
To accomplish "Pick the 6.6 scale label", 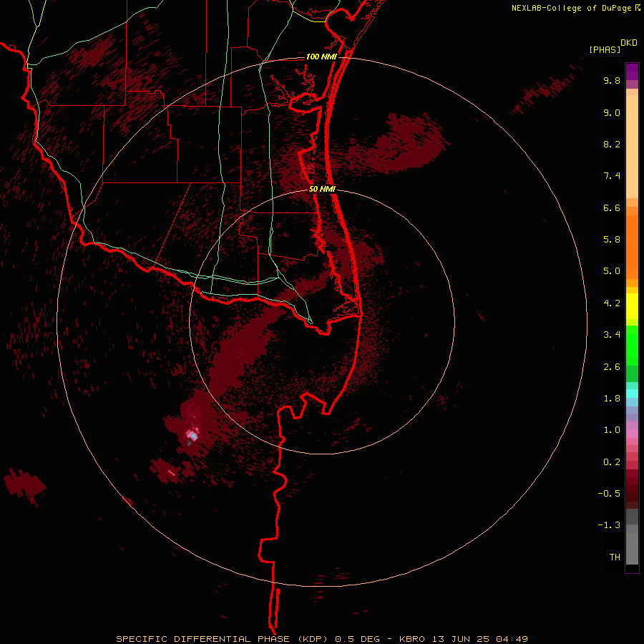I will point(612,208).
